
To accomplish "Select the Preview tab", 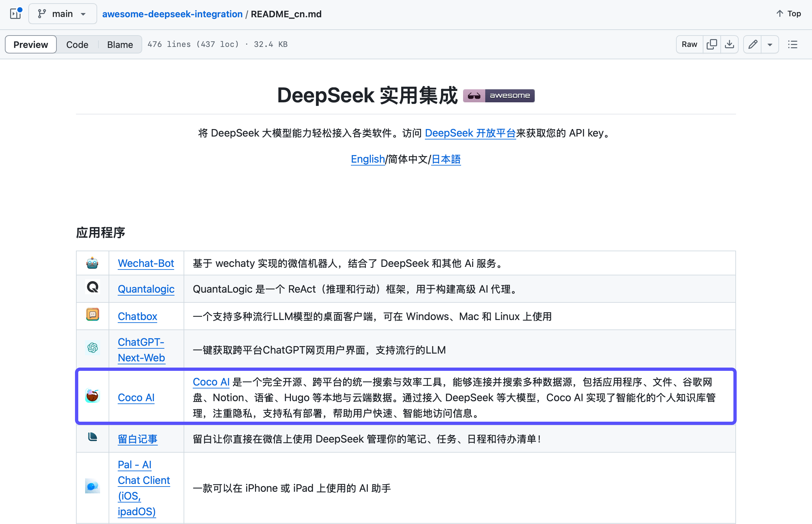I will point(31,45).
